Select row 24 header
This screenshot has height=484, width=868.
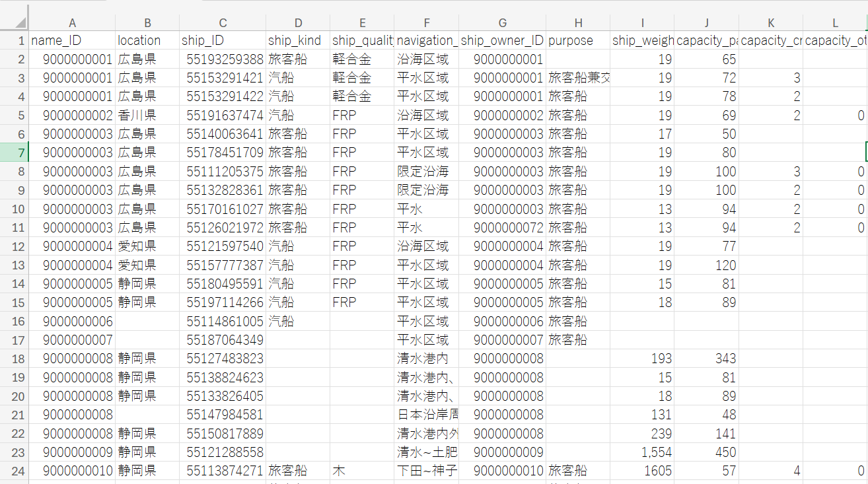point(15,471)
